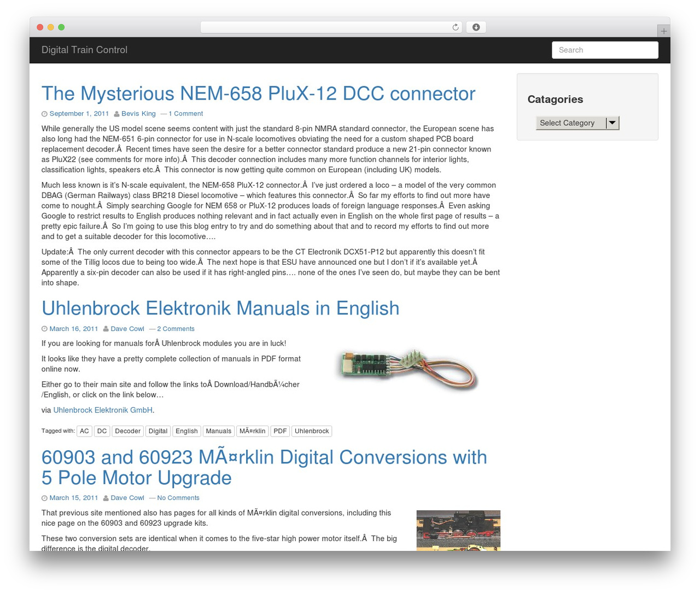Click the author icon beside Bevis King

pos(116,114)
